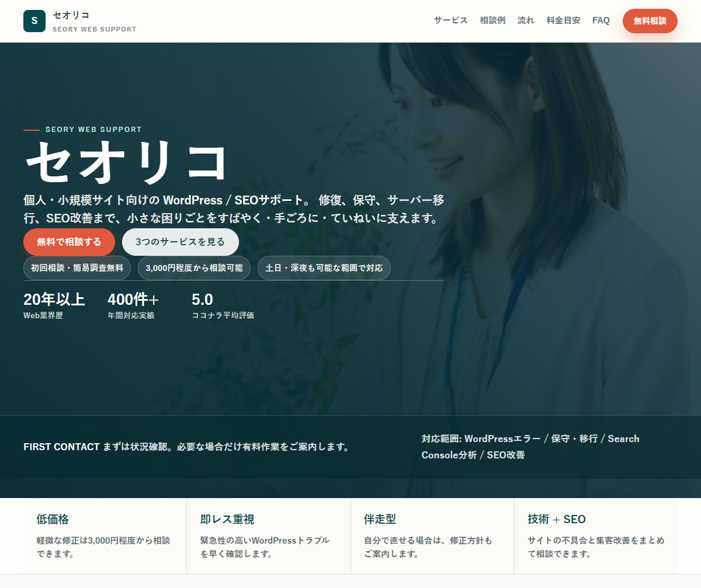
Task: Click the 5.0 rating value
Action: tap(202, 300)
